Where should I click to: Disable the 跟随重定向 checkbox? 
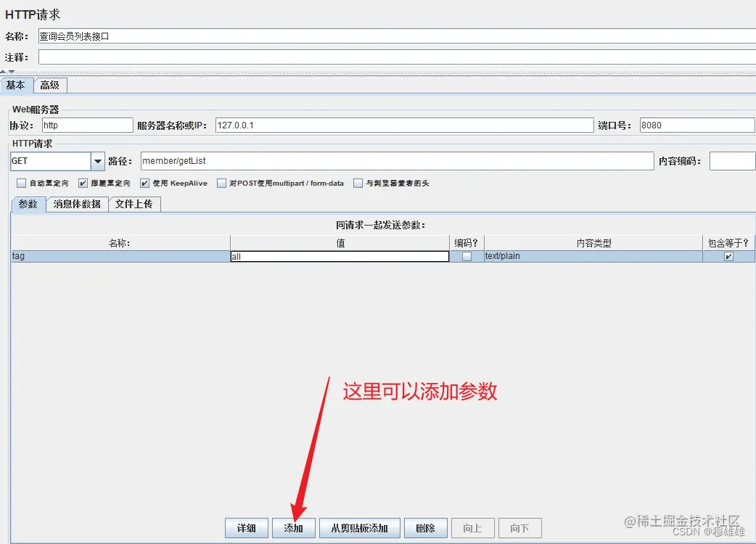click(x=83, y=183)
